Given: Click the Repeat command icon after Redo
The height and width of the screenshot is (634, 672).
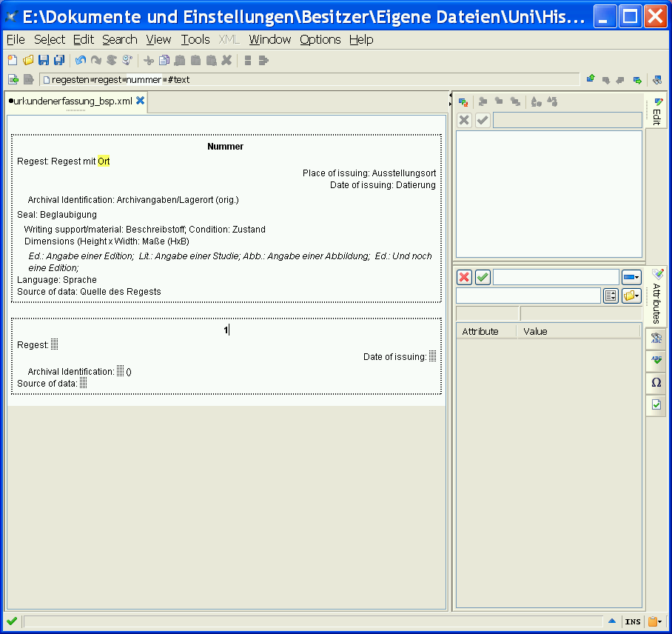Looking at the screenshot, I should coord(112,61).
